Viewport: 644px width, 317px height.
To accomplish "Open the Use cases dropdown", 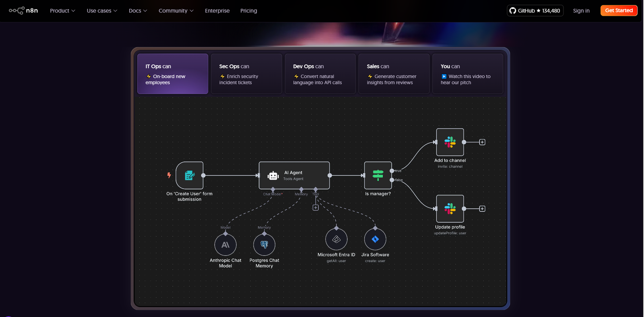I will tap(102, 11).
